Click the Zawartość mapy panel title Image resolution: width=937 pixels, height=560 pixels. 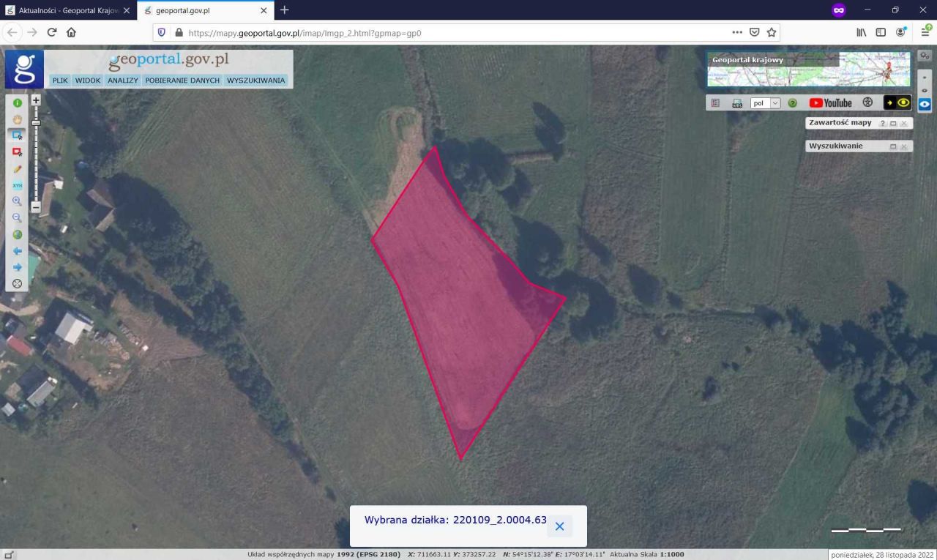point(840,123)
